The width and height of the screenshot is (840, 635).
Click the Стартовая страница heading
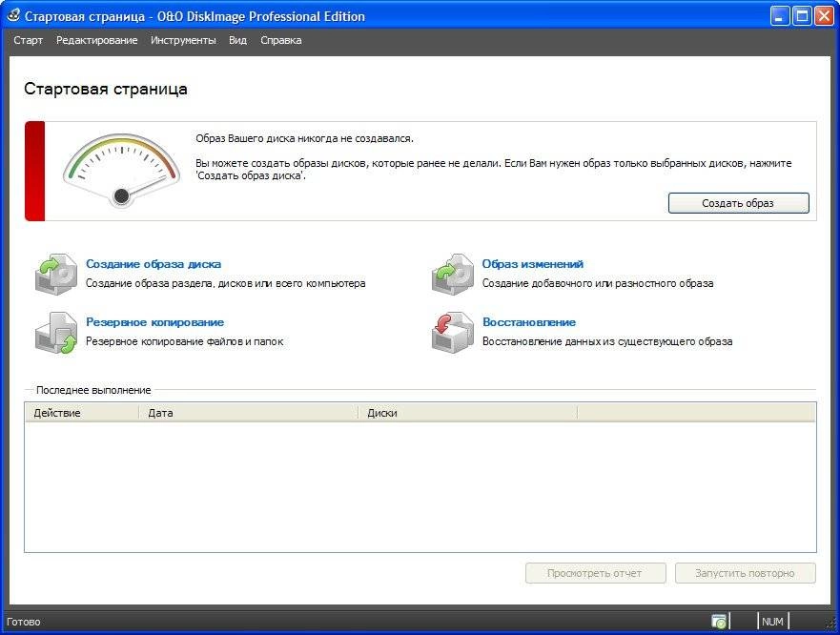(106, 89)
